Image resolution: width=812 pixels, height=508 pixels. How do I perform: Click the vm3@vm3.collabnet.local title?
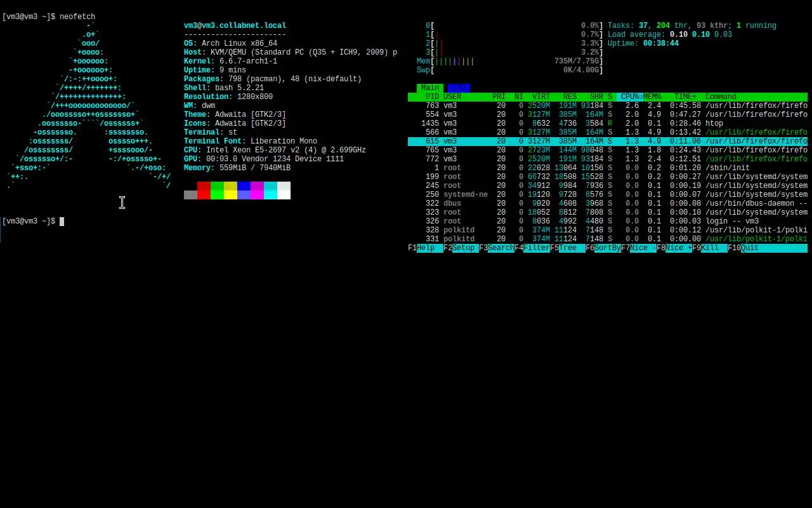(235, 25)
